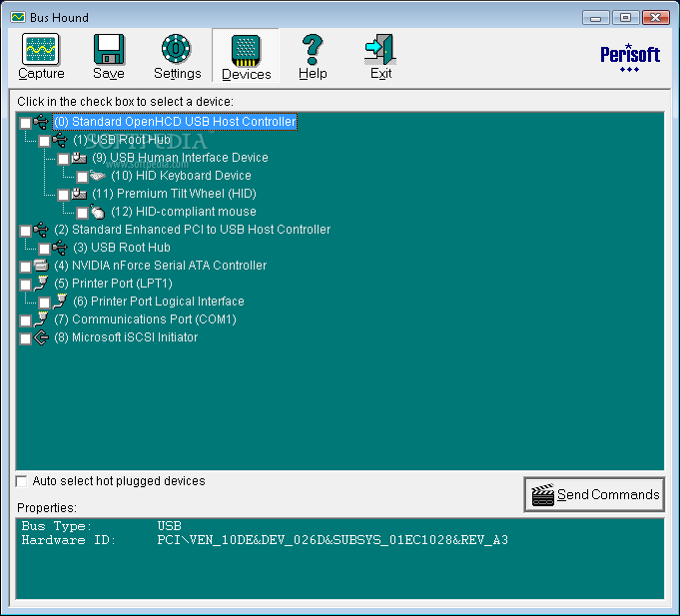
Task: Check box for (2) Standard Enhanced PCI to USB
Action: [x=25, y=231]
